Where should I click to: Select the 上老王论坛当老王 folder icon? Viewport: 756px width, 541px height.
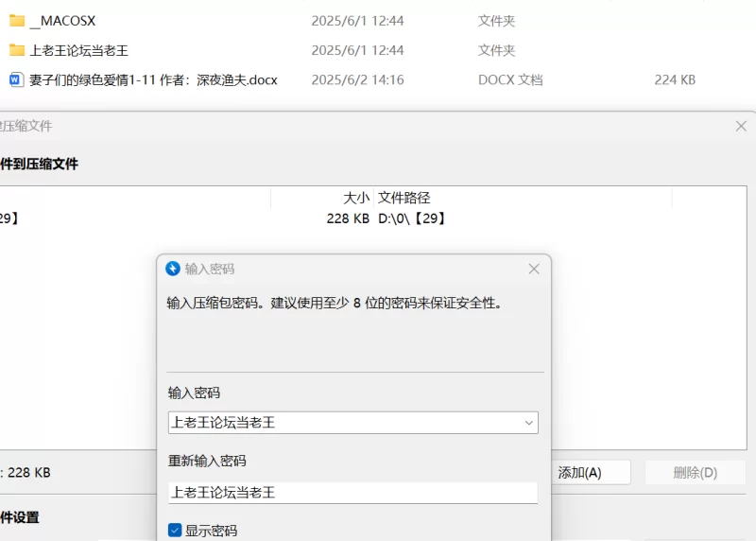click(x=17, y=50)
